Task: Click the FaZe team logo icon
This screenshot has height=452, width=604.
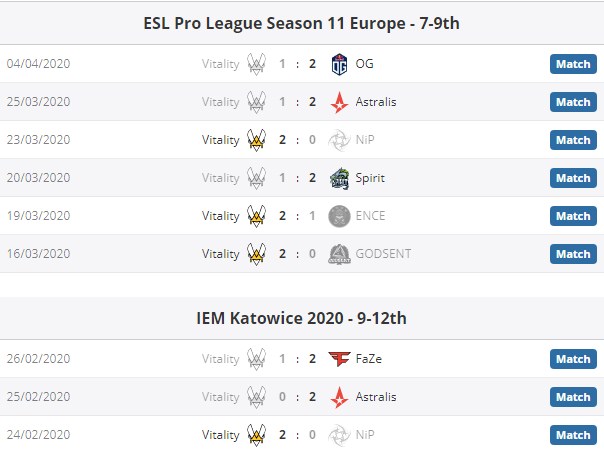Action: click(x=340, y=359)
